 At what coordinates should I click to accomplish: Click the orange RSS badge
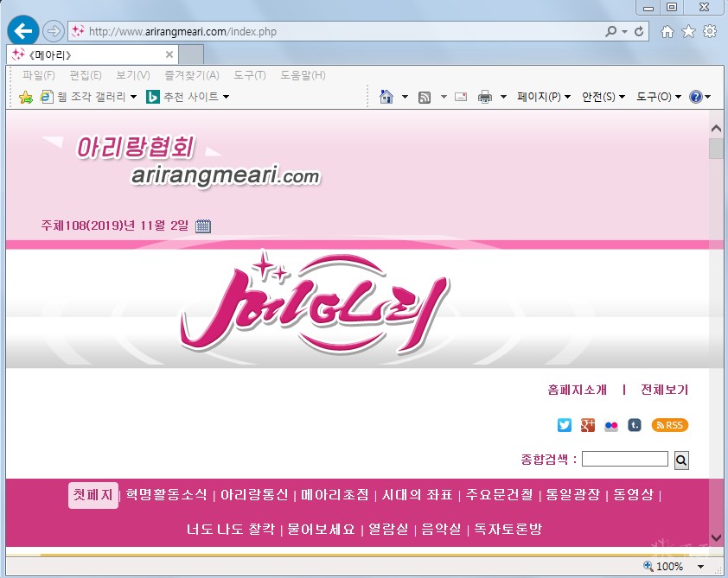[x=669, y=425]
